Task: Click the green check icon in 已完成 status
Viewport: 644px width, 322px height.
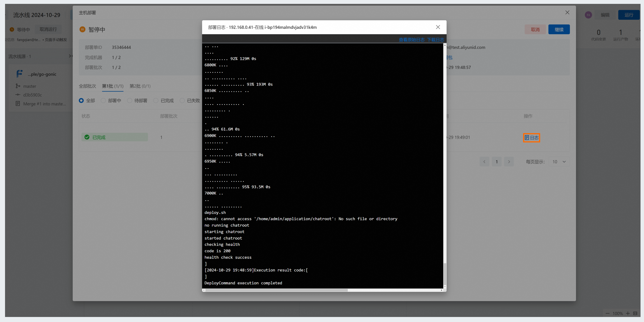Action: tap(87, 137)
